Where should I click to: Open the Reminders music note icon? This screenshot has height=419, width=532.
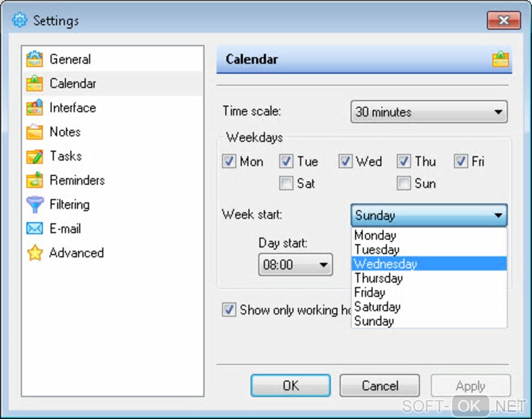[x=34, y=181]
